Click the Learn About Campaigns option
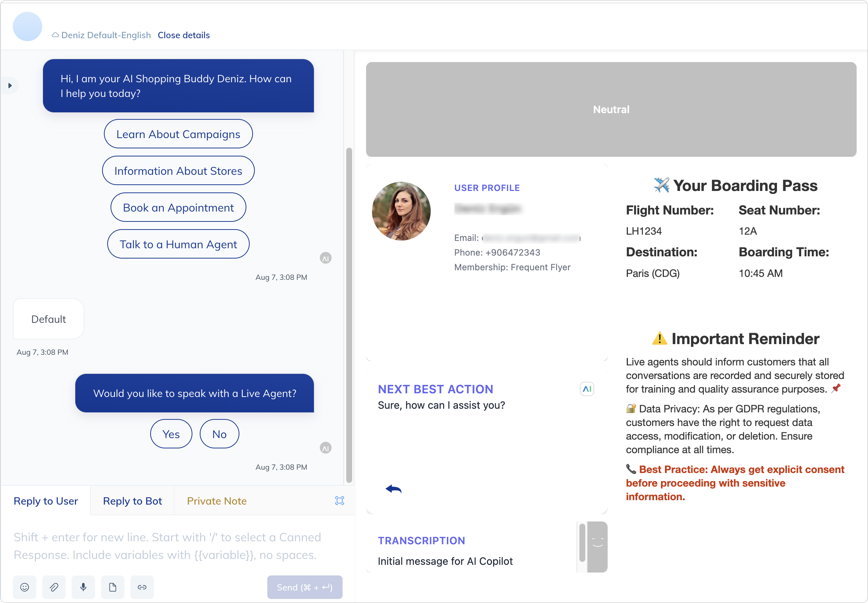The height and width of the screenshot is (603, 868). tap(178, 134)
